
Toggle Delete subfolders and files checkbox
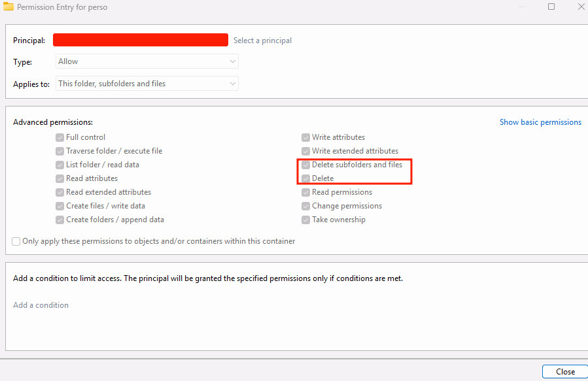305,165
